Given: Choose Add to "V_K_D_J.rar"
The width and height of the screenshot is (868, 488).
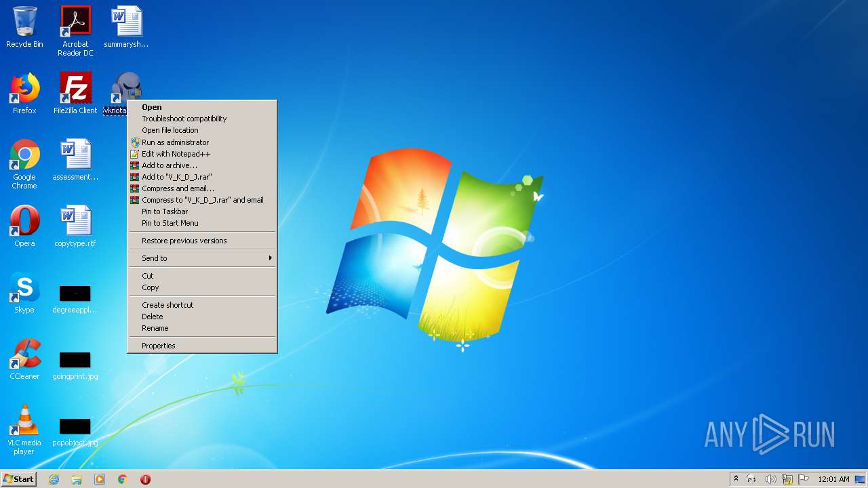Looking at the screenshot, I should pos(202,177).
